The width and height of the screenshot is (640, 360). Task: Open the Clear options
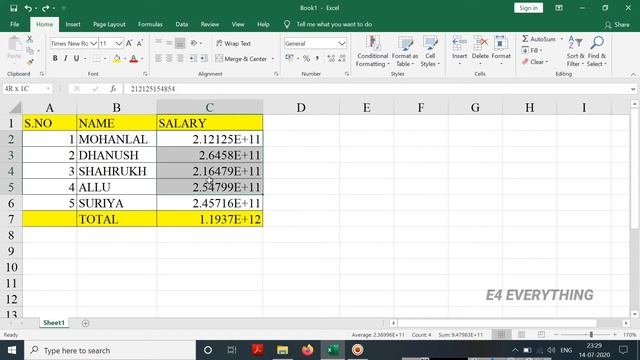pos(535,62)
